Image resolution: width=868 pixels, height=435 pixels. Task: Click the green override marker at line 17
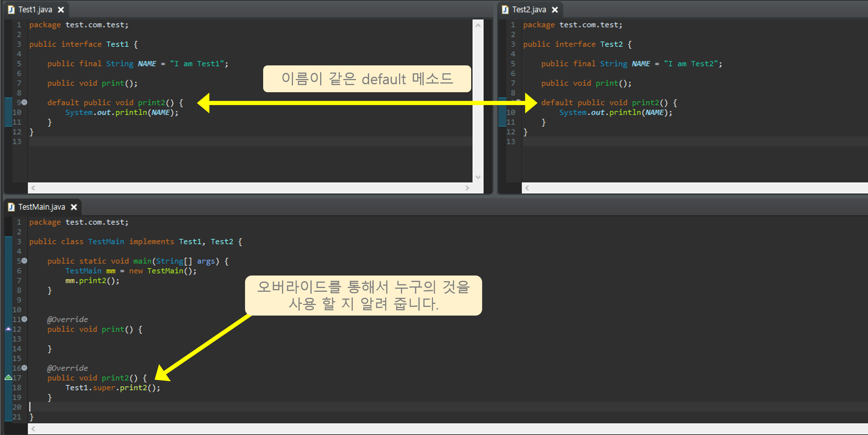[8, 378]
